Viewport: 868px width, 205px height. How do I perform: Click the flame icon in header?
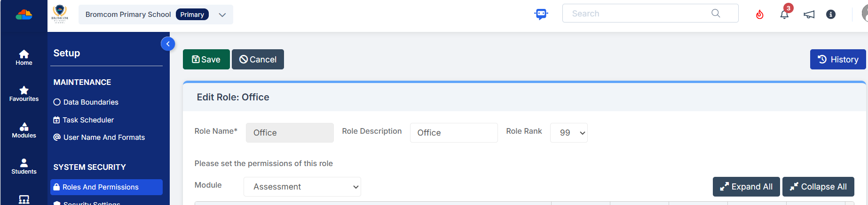click(x=759, y=15)
